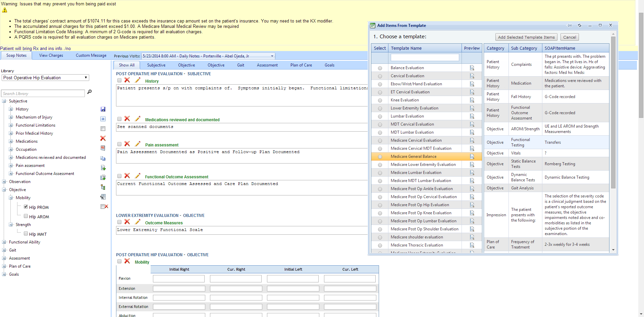Image resolution: width=644 pixels, height=317 pixels.
Task: Open the Plan of Care section tab
Action: pos(301,65)
